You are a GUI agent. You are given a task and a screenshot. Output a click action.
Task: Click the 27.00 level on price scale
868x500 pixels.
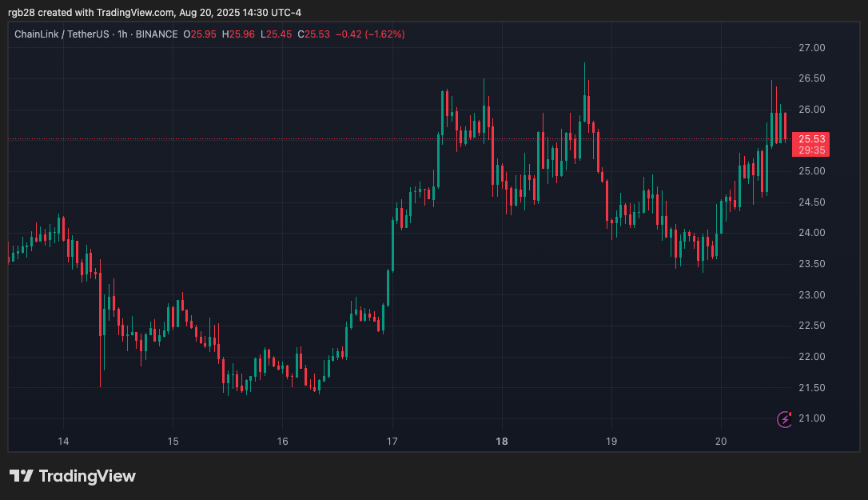click(812, 47)
